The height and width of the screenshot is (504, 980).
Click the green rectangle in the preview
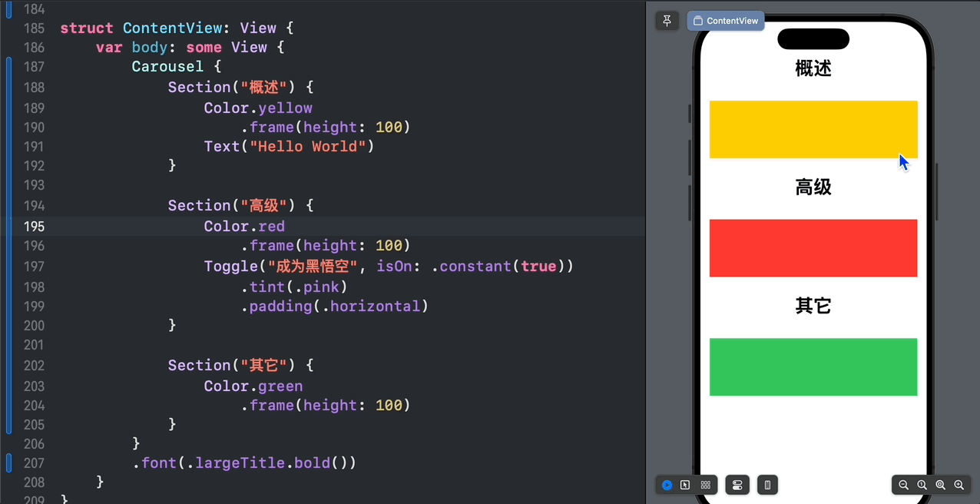click(813, 366)
